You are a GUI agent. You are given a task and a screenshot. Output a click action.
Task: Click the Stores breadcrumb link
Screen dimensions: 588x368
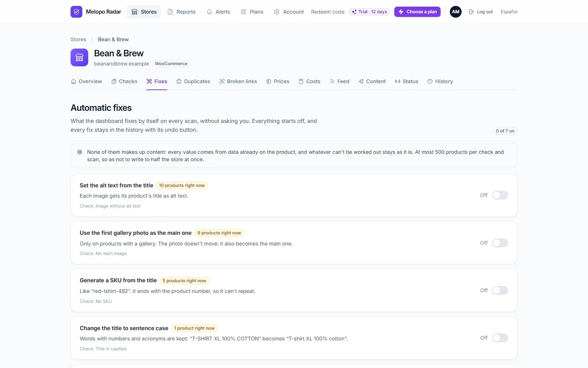point(78,39)
